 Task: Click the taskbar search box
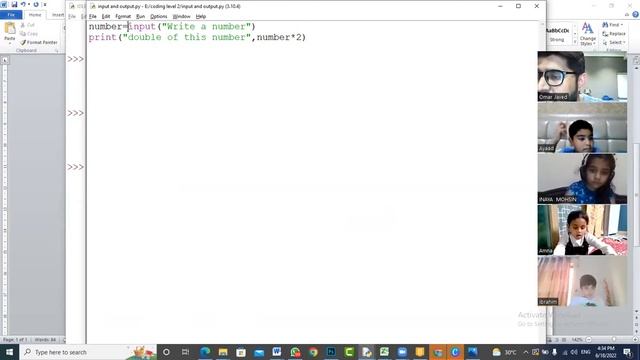point(88,352)
